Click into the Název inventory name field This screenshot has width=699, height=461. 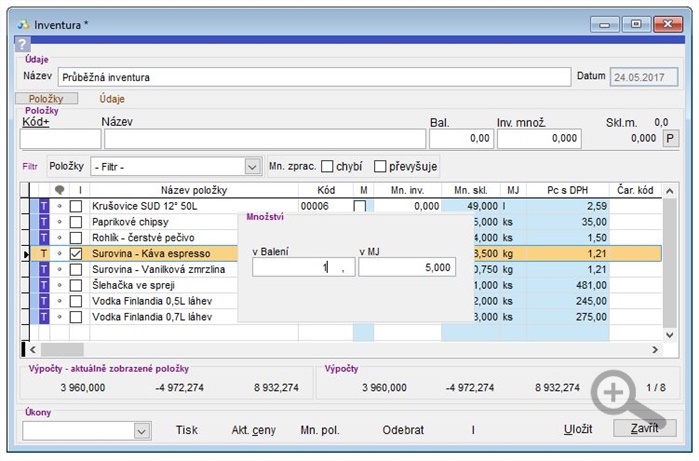(x=314, y=77)
